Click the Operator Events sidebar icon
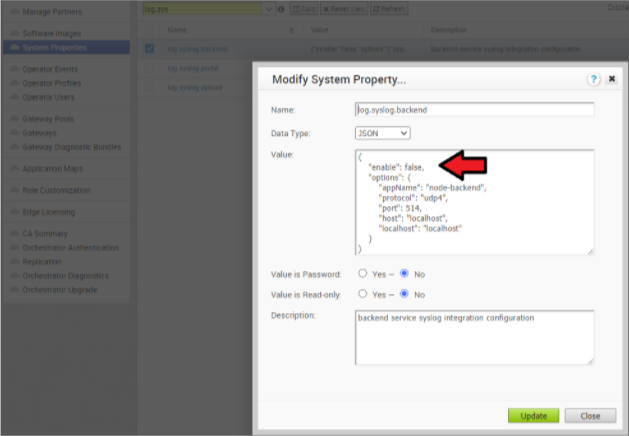The image size is (629, 436). 15,69
